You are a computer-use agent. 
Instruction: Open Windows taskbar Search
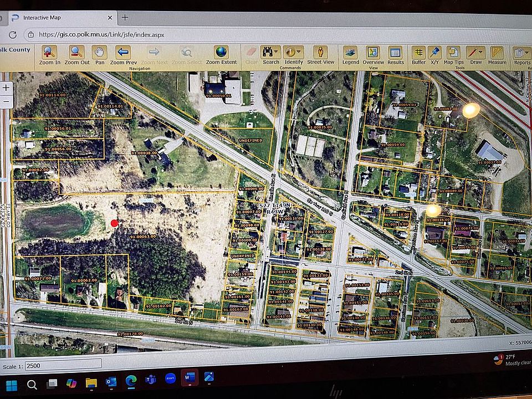[32, 385]
